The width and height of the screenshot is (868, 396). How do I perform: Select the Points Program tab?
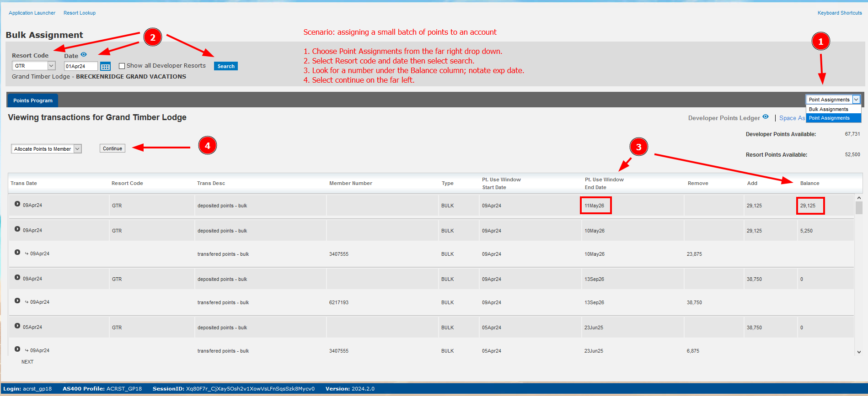coord(33,100)
